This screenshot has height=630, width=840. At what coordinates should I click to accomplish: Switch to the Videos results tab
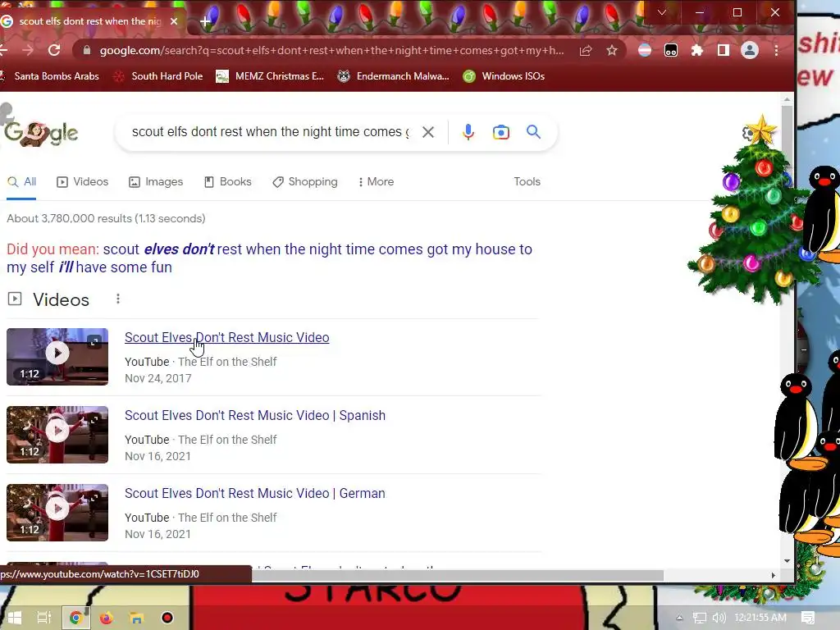[x=83, y=182]
